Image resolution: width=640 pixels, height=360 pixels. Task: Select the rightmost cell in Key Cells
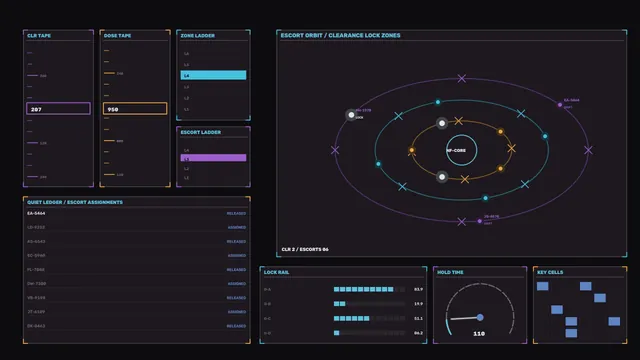click(614, 321)
